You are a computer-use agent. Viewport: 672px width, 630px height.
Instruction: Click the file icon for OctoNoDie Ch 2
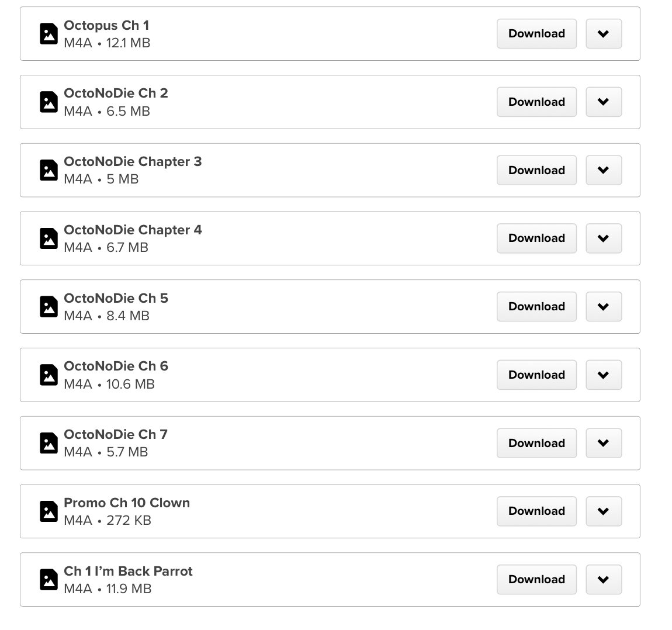[x=49, y=102]
